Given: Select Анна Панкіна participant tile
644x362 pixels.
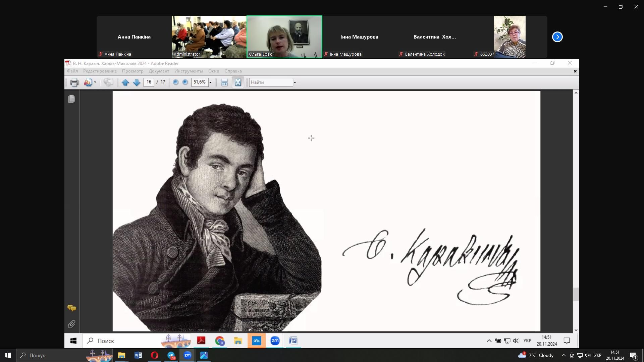Looking at the screenshot, I should point(134,37).
